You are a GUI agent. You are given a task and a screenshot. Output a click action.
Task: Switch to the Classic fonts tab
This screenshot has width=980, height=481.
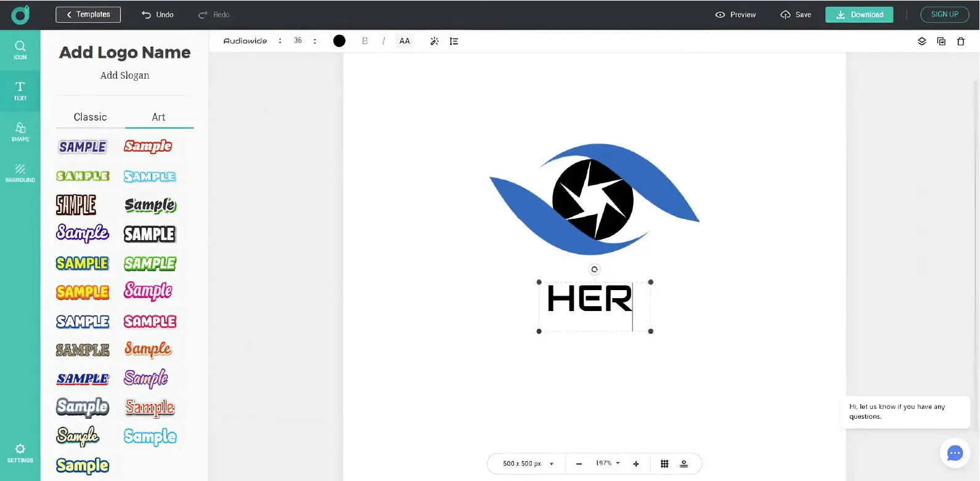tap(90, 117)
